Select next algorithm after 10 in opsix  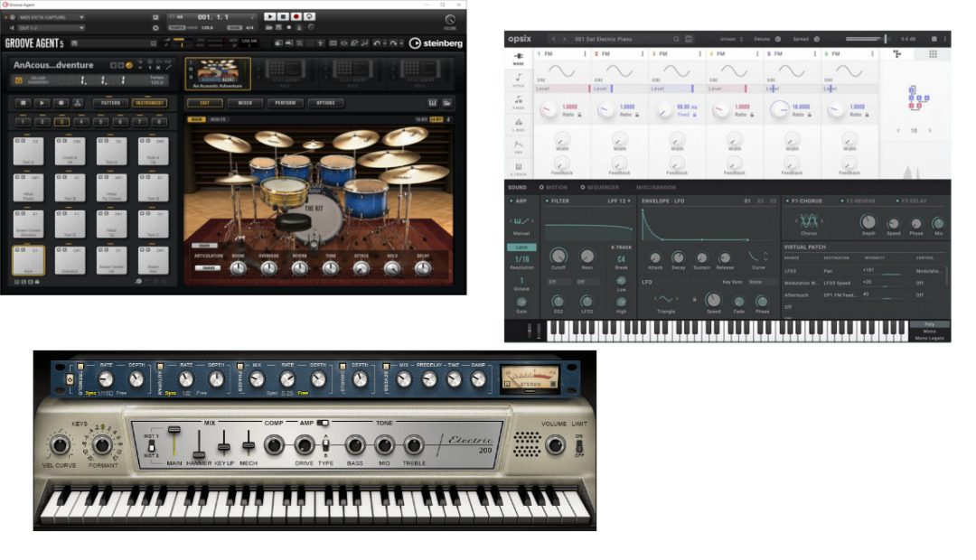point(930,131)
